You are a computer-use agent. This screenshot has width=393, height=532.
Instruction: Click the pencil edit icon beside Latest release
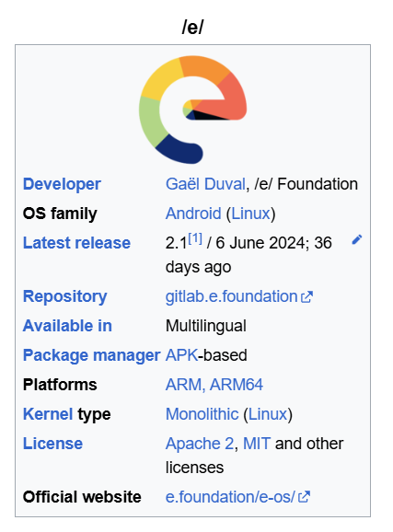[x=357, y=239]
